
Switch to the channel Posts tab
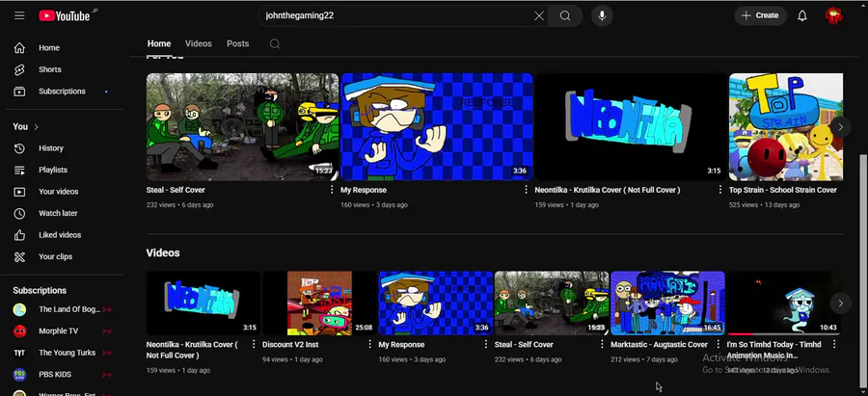click(x=237, y=43)
